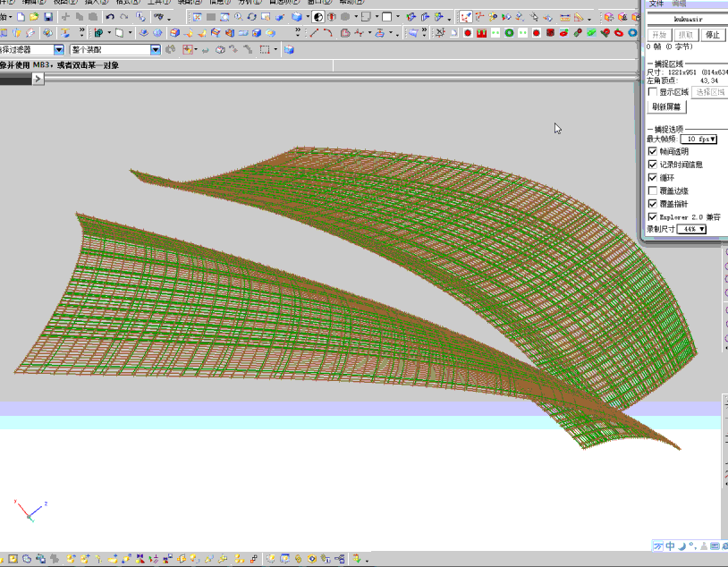
Task: Activate the zoom magnifier tool
Action: coord(238,17)
